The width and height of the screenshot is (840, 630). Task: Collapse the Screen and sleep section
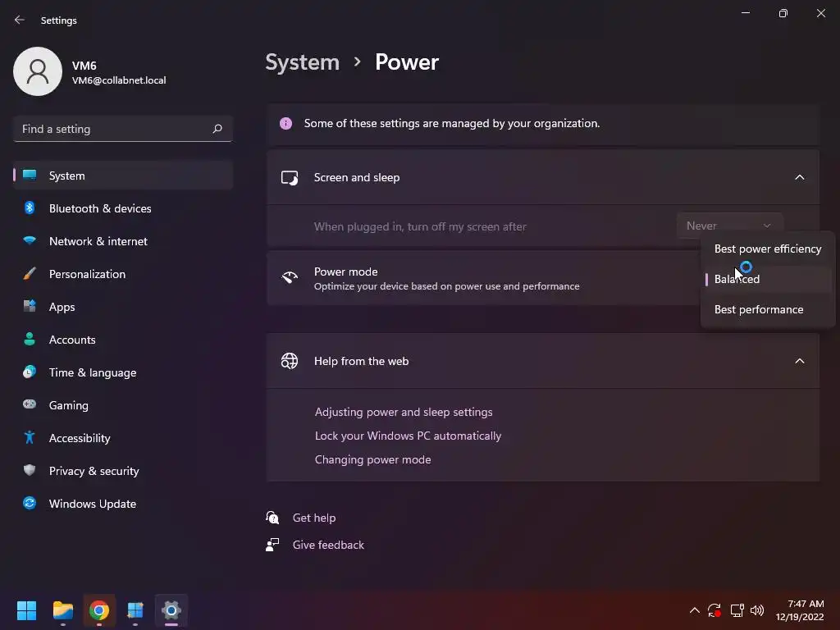coord(799,177)
